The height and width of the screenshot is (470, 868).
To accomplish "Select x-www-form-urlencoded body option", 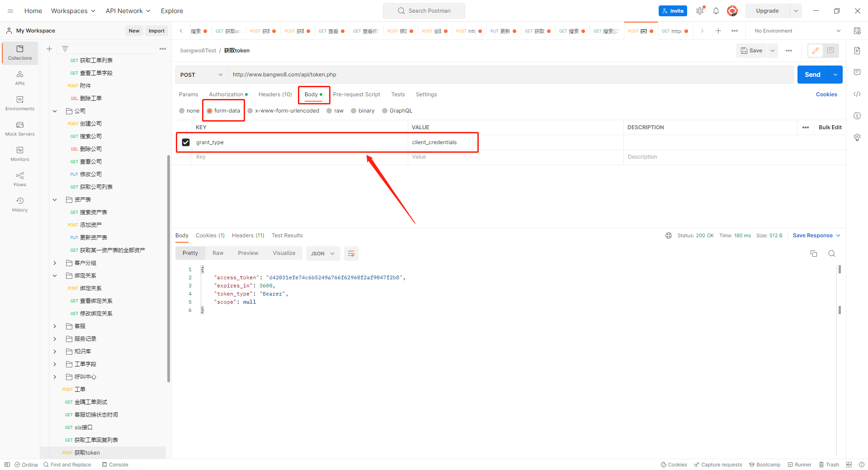I will coord(250,111).
